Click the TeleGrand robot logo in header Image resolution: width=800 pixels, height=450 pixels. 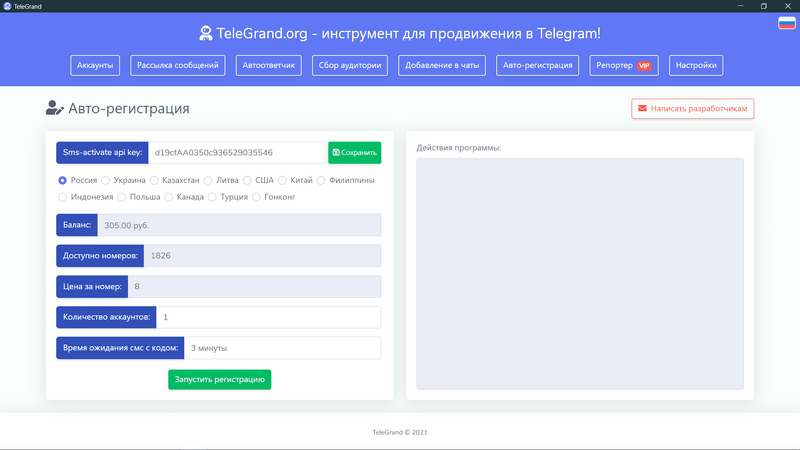tap(206, 33)
